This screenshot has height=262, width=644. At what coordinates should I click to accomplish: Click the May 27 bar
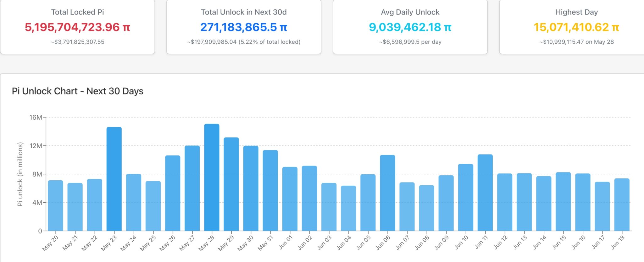click(x=192, y=188)
